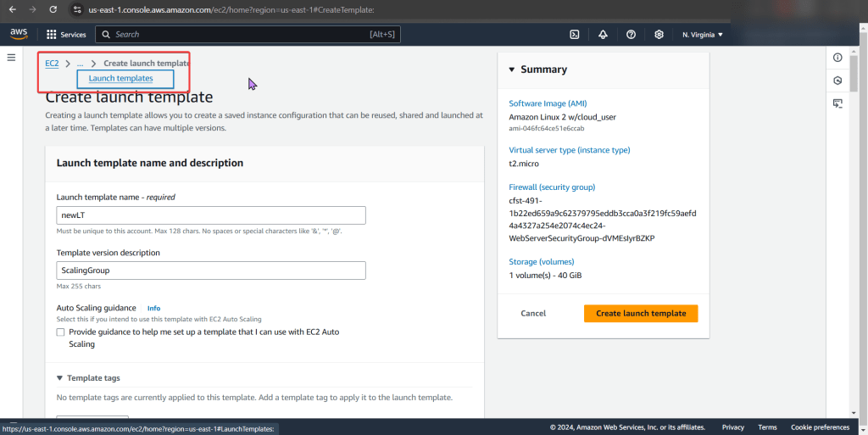Collapse the Summary panel

point(512,70)
